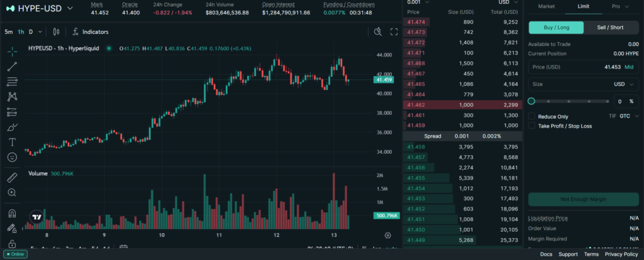Screen dimensions: 644x260
Task: Select the 5m timeframe
Action: coord(9,31)
